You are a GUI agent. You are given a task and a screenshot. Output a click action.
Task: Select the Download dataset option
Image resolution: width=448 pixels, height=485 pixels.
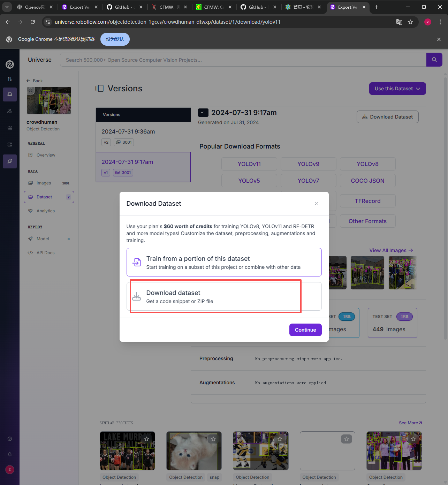pyautogui.click(x=224, y=296)
